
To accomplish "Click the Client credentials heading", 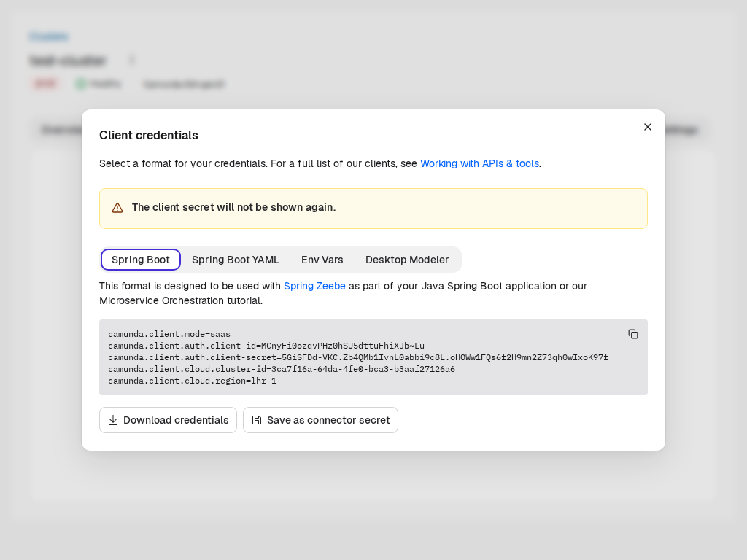I will (x=149, y=135).
